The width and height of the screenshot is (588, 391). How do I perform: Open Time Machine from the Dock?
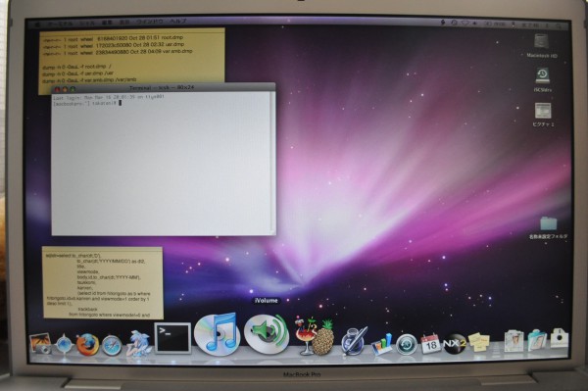[407, 344]
